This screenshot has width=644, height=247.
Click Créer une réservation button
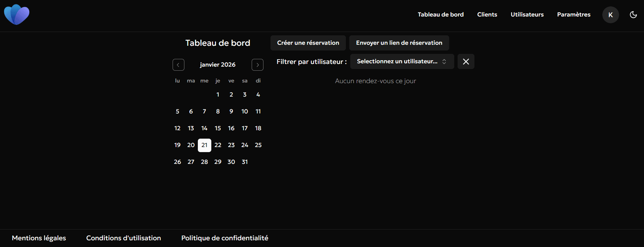[x=308, y=43]
